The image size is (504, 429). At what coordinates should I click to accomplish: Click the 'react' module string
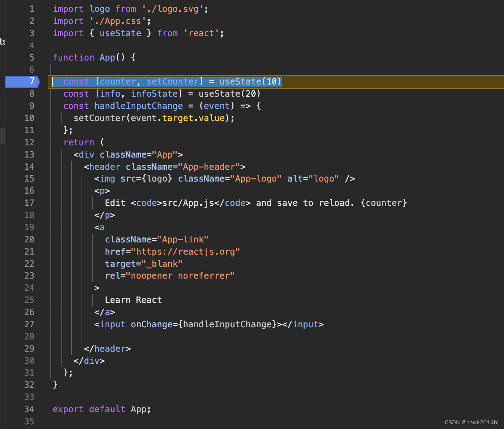(x=201, y=33)
